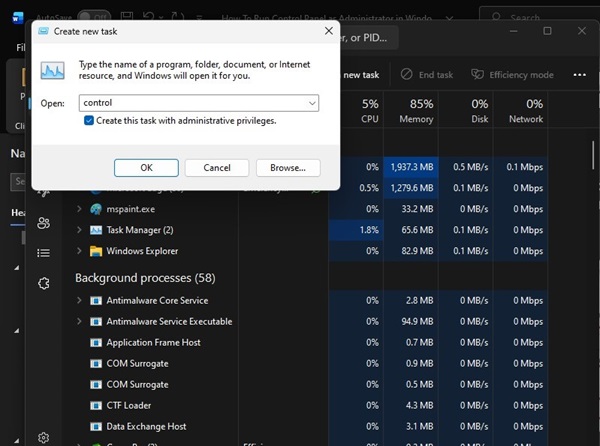
Task: Expand Antimalware Core Service row
Action: point(79,300)
